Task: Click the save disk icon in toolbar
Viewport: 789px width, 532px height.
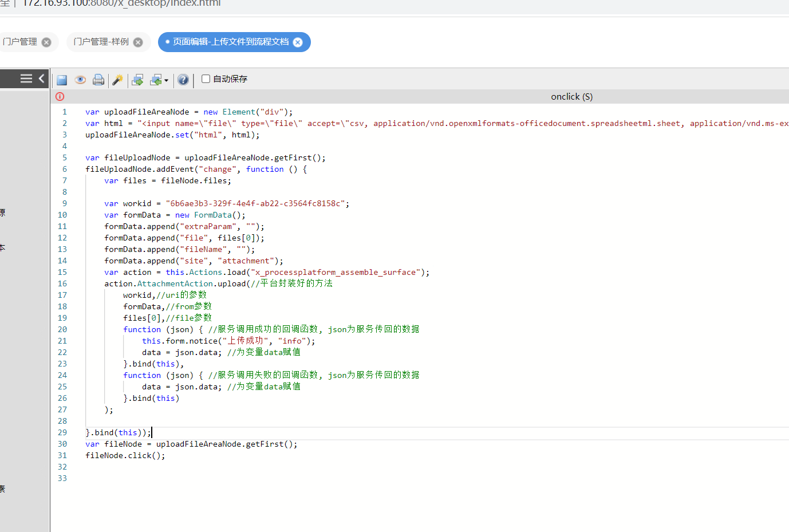Action: tap(62, 80)
